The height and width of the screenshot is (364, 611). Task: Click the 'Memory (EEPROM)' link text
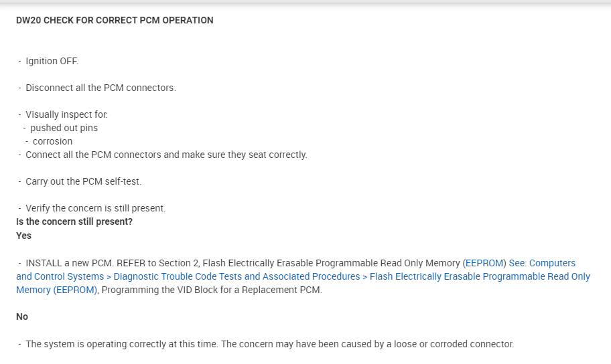click(57, 290)
